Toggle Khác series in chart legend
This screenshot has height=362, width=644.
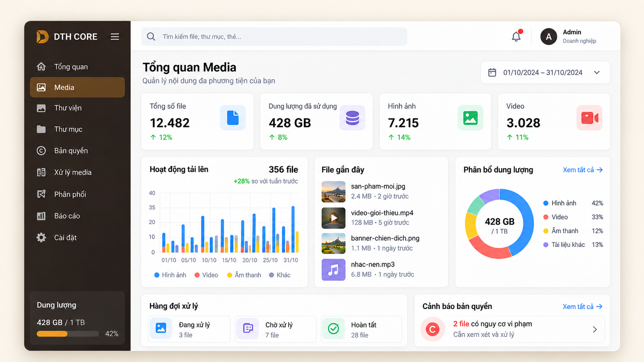[x=280, y=275]
